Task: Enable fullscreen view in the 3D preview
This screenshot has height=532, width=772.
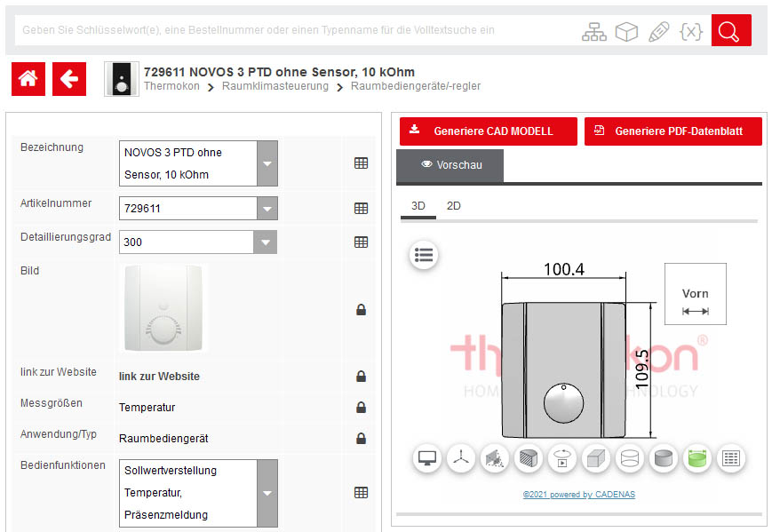Action: point(427,458)
